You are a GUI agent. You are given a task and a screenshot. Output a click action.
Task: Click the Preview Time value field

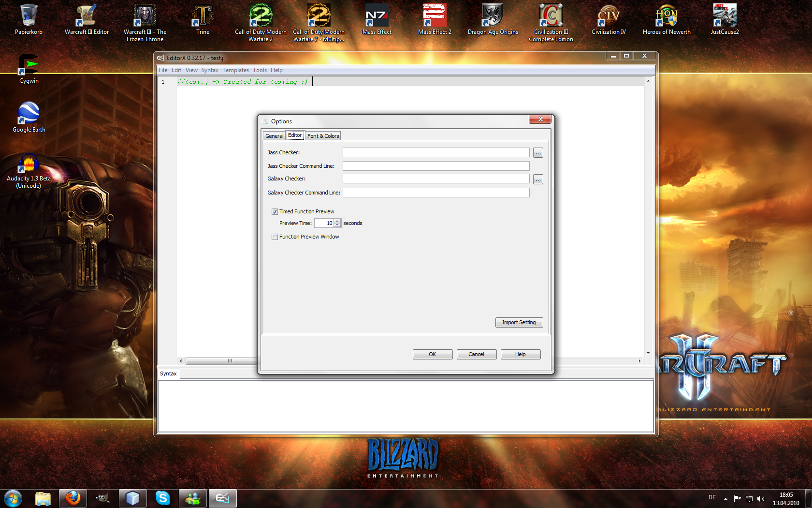324,223
